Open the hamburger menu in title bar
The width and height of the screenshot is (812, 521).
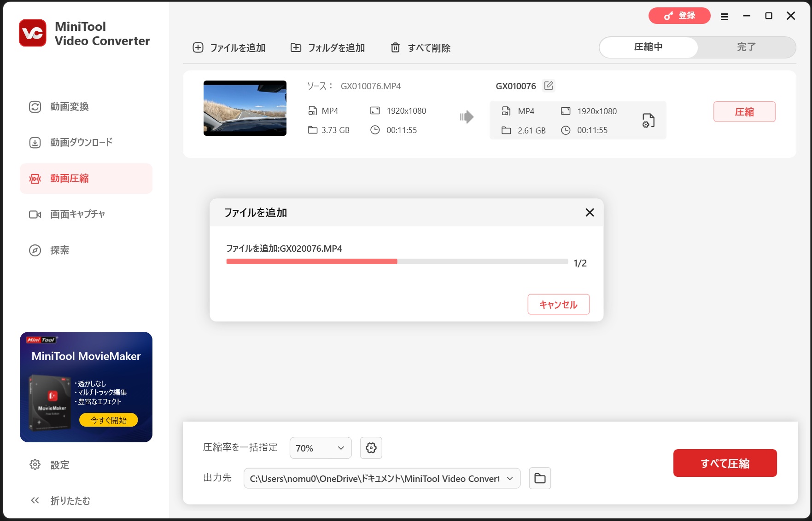tap(724, 17)
